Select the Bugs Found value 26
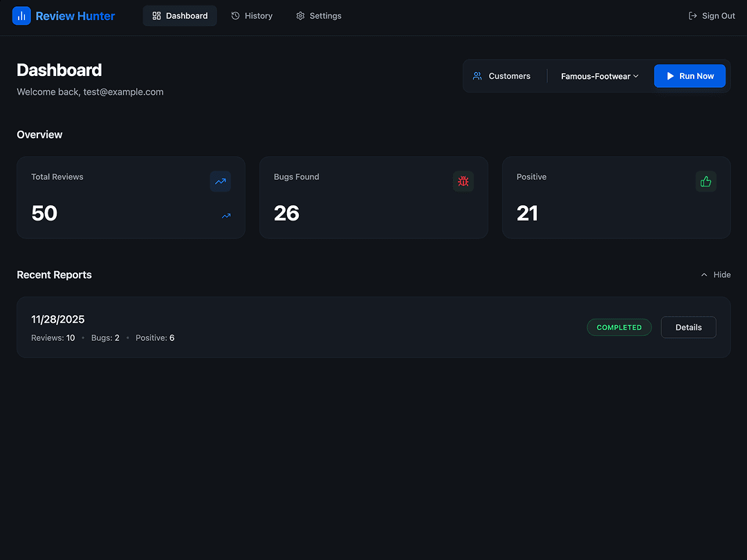The image size is (747, 560). coord(286,214)
